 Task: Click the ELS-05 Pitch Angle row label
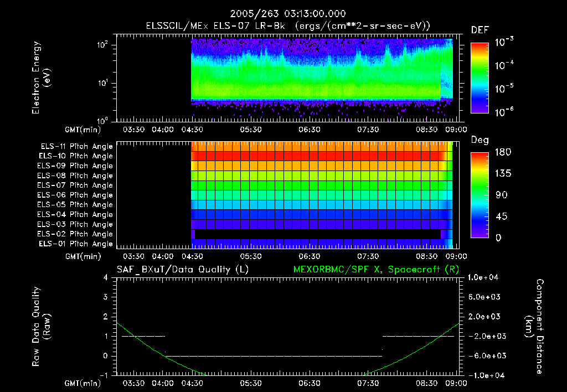75,205
